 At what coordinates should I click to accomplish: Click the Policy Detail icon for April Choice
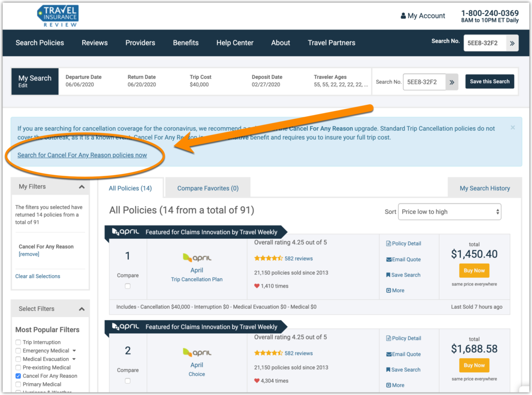[389, 338]
